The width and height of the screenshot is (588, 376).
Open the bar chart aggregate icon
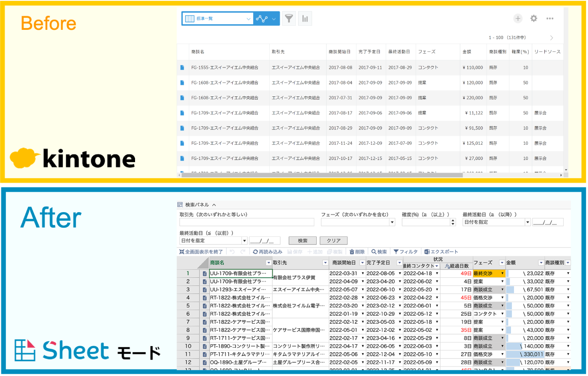[x=305, y=19]
